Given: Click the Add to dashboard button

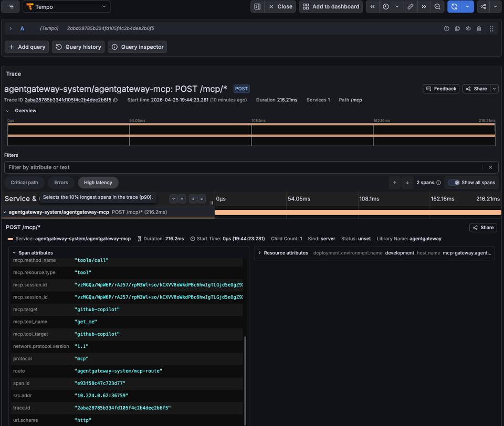Looking at the screenshot, I should pyautogui.click(x=330, y=6).
